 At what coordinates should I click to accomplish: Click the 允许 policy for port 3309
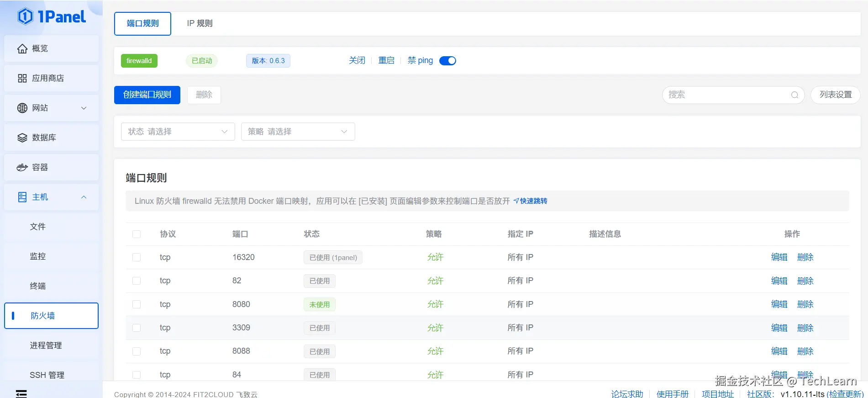(x=435, y=328)
